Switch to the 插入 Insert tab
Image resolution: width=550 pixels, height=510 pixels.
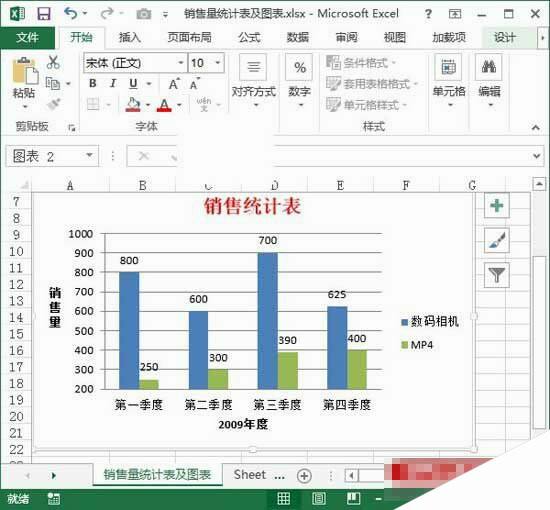click(130, 37)
